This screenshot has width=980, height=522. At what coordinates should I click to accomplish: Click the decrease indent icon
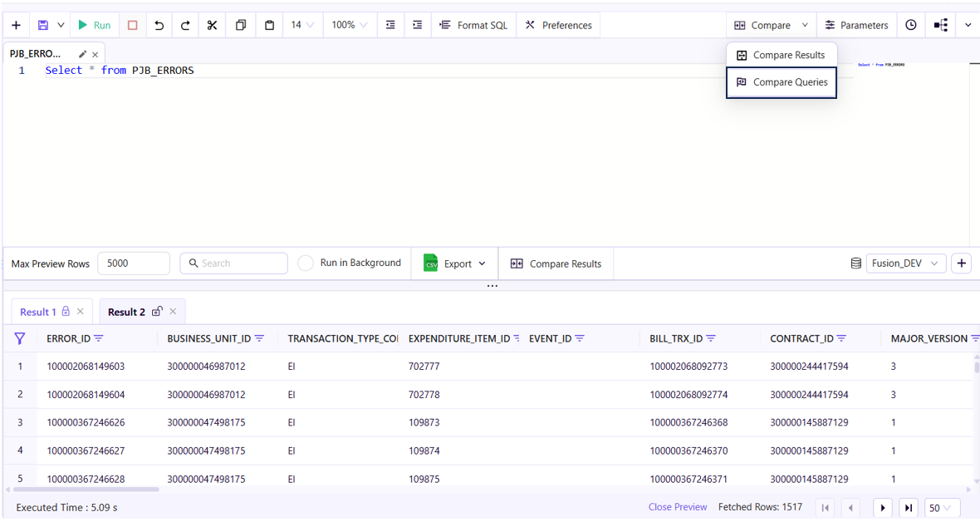pos(390,25)
